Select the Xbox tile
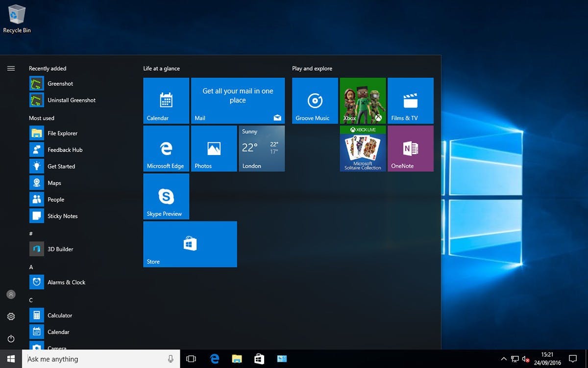This screenshot has height=368, width=588. [x=362, y=100]
